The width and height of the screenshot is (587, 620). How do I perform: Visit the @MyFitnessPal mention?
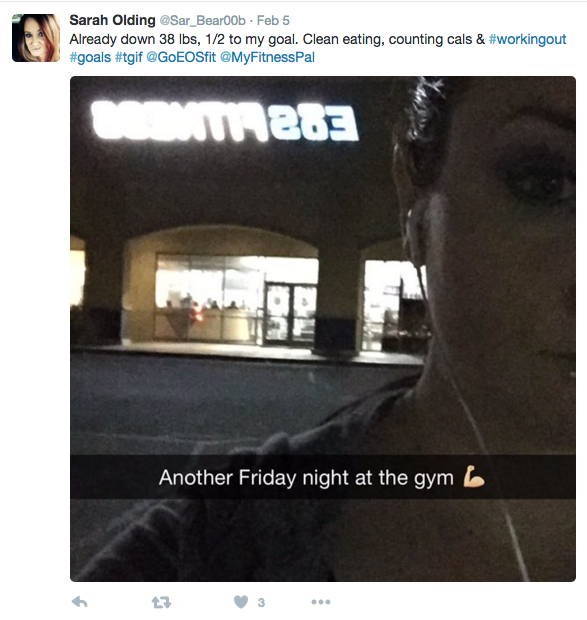[267, 57]
